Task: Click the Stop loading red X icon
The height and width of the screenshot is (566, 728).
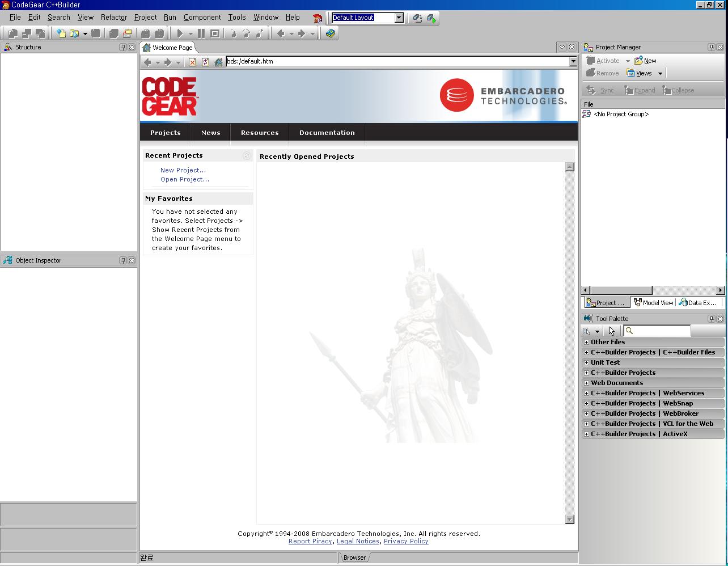Action: tap(193, 62)
